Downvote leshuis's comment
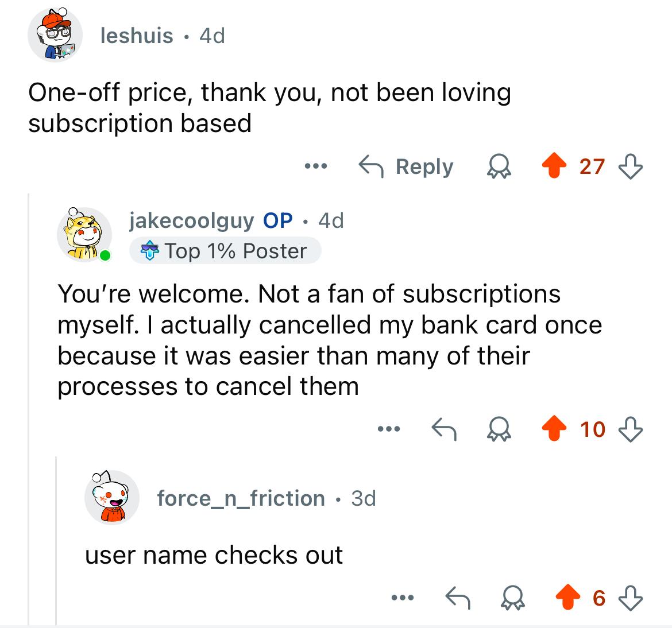672x628 pixels. click(631, 166)
